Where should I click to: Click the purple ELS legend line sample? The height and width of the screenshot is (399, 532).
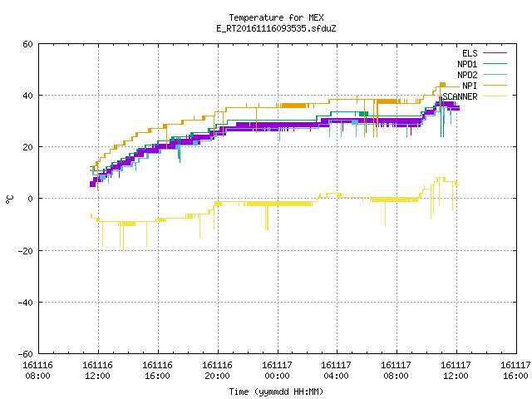(495, 53)
